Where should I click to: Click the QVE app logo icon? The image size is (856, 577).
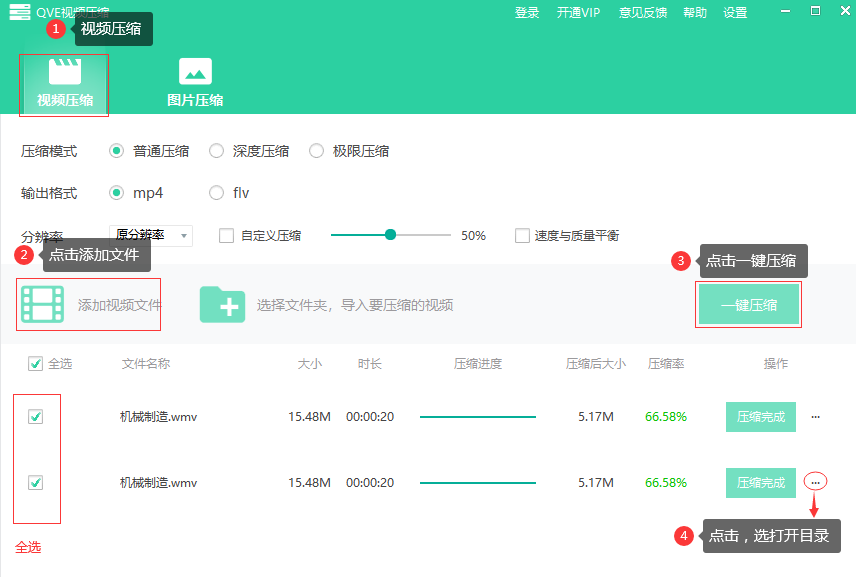pos(19,13)
